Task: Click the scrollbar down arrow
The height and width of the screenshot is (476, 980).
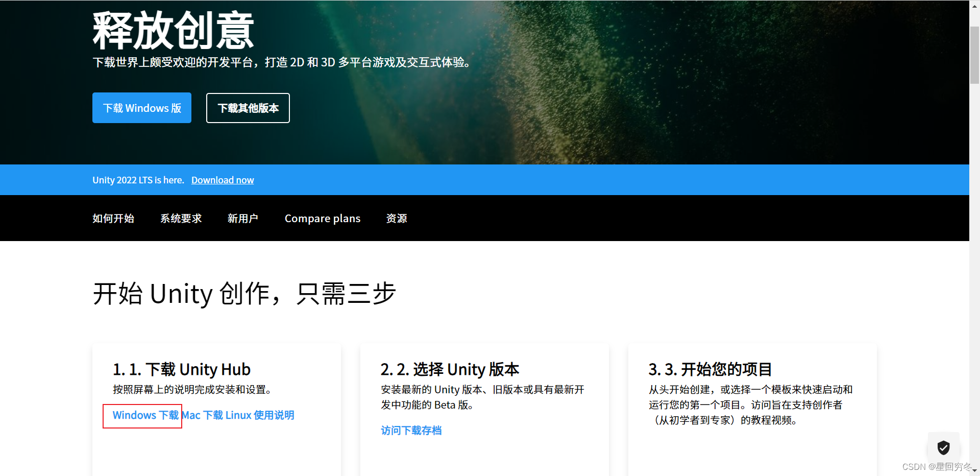Action: click(974, 471)
